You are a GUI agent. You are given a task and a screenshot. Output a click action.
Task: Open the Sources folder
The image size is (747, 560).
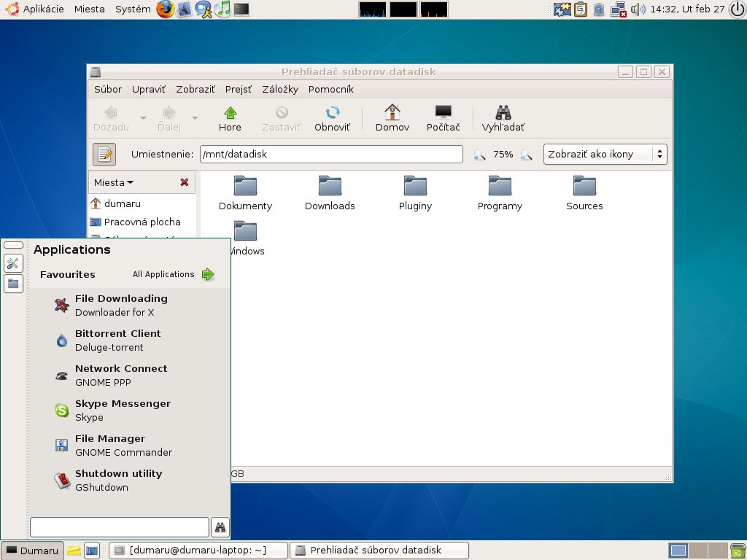tap(584, 193)
